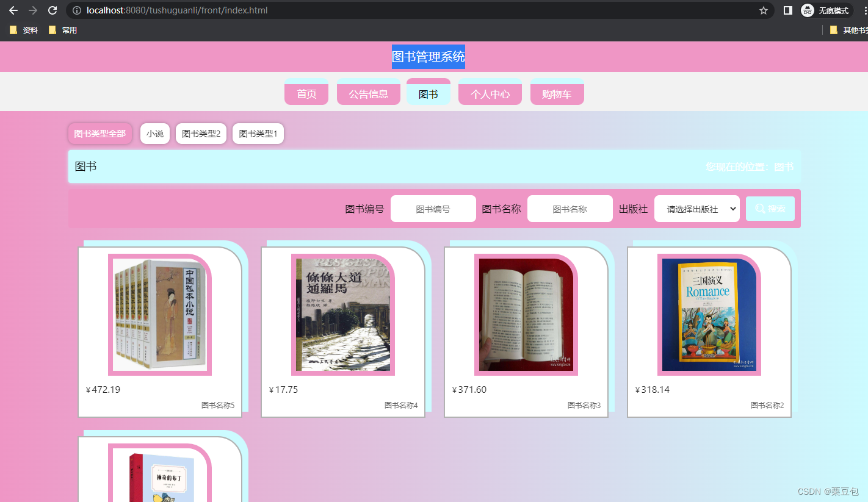
Task: Click 图书名称2 label
Action: [x=767, y=406]
